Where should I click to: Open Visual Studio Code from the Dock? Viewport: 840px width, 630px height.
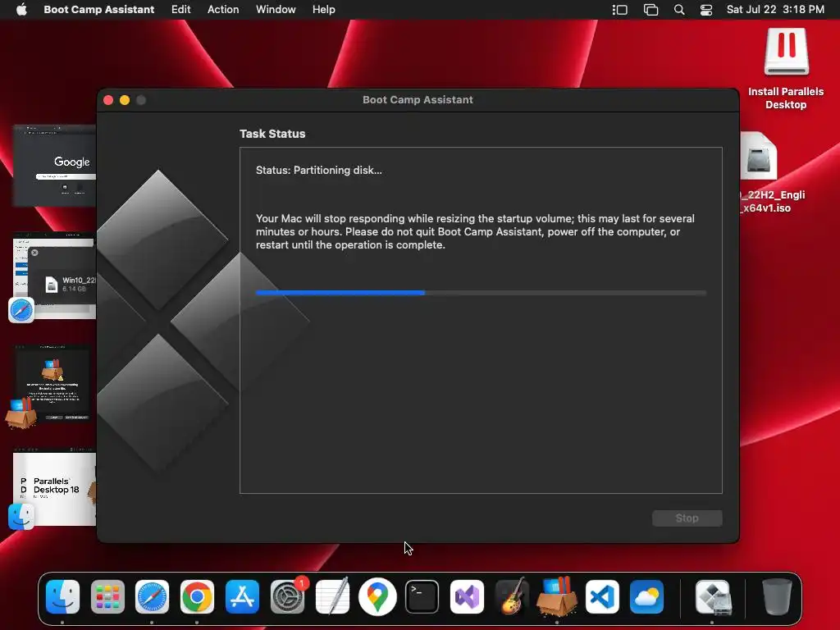coord(602,597)
